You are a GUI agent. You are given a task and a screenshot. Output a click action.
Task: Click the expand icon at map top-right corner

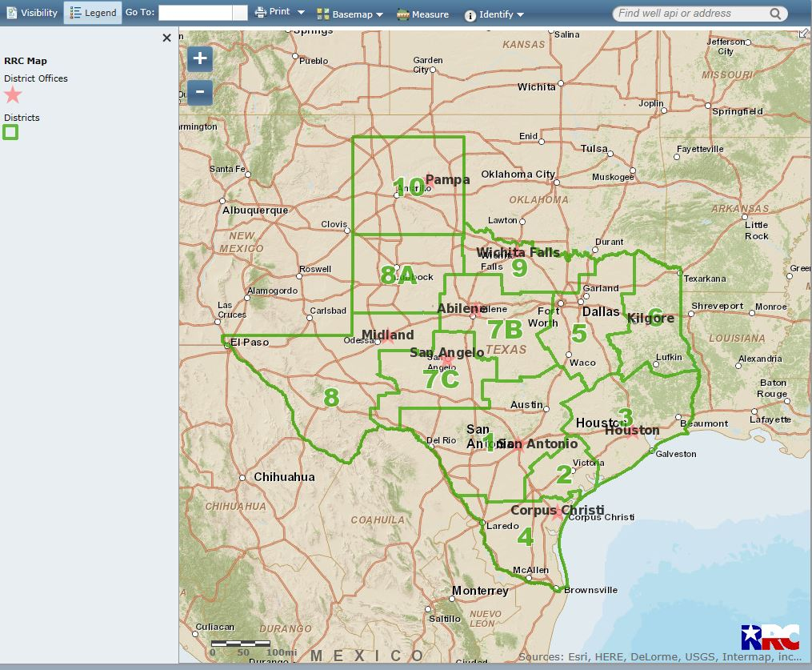click(x=805, y=33)
